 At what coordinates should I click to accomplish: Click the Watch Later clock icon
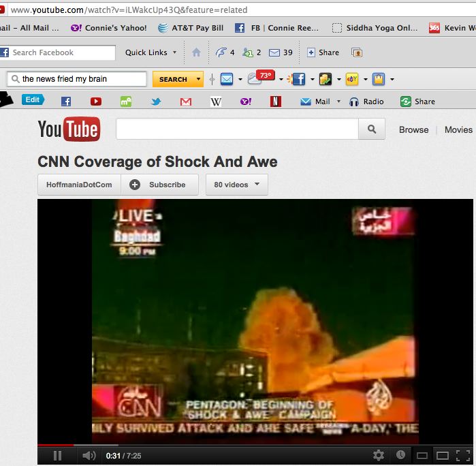coord(400,455)
